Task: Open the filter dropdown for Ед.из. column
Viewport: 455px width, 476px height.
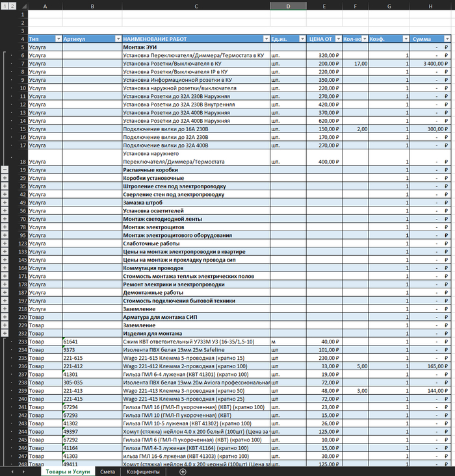Action: (x=302, y=39)
